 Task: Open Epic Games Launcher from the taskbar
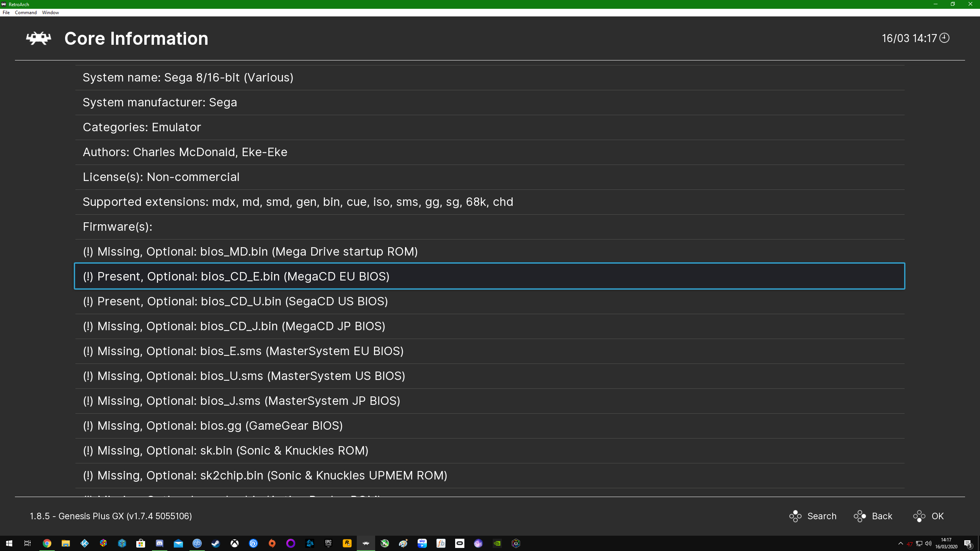(x=328, y=543)
